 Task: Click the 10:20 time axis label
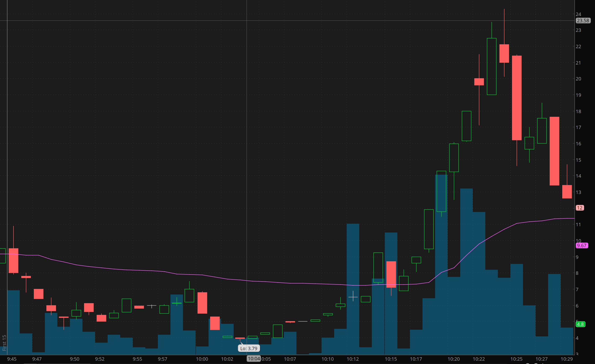[x=453, y=359]
